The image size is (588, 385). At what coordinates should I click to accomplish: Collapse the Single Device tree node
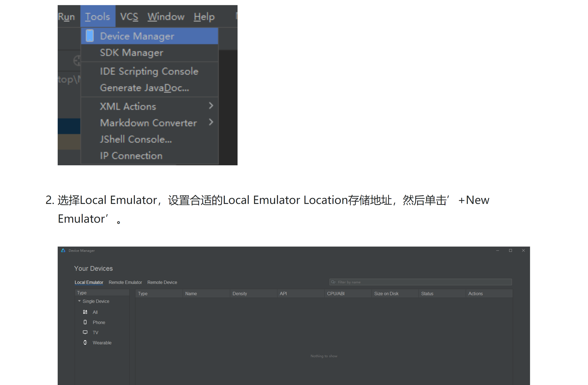(79, 301)
